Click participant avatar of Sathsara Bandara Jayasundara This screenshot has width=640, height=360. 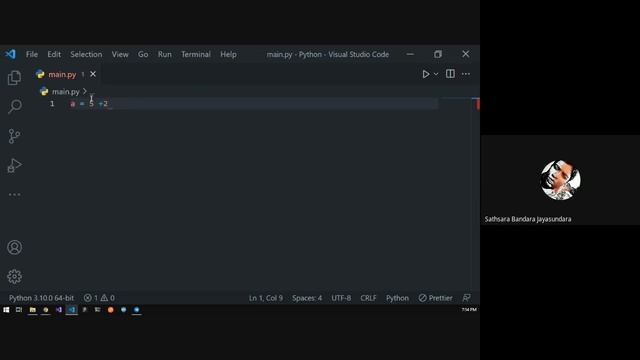(560, 180)
